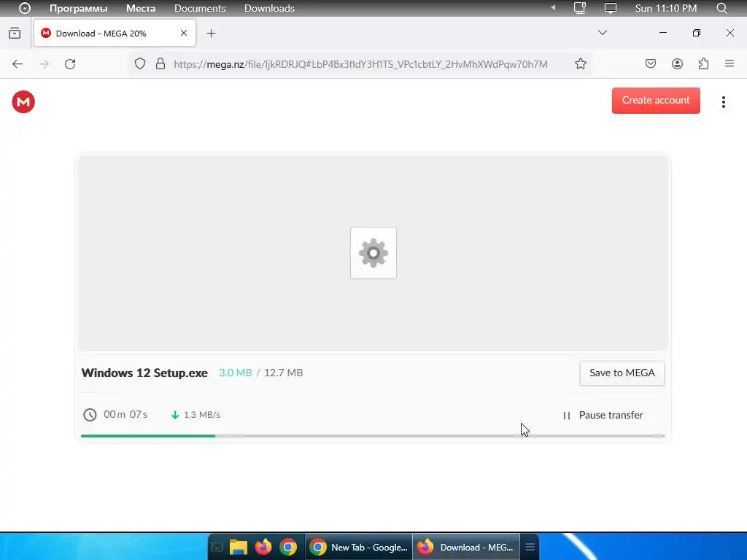Screen dimensions: 747x560
Task: Pause the file transfer
Action: [x=603, y=415]
